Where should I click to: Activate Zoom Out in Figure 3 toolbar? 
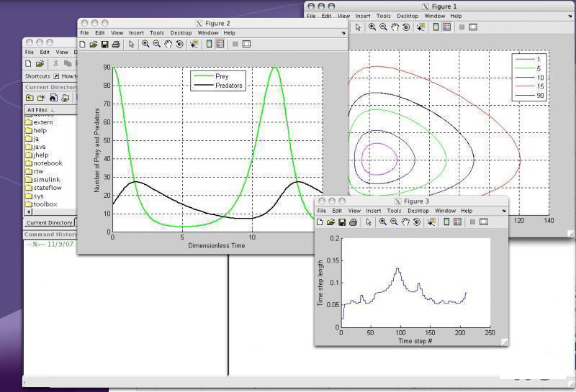pyautogui.click(x=394, y=222)
